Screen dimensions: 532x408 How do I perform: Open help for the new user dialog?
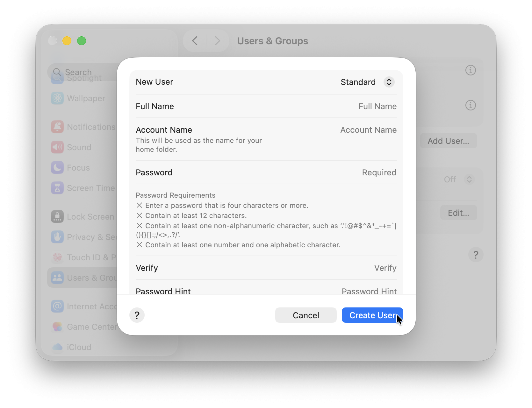click(x=137, y=315)
